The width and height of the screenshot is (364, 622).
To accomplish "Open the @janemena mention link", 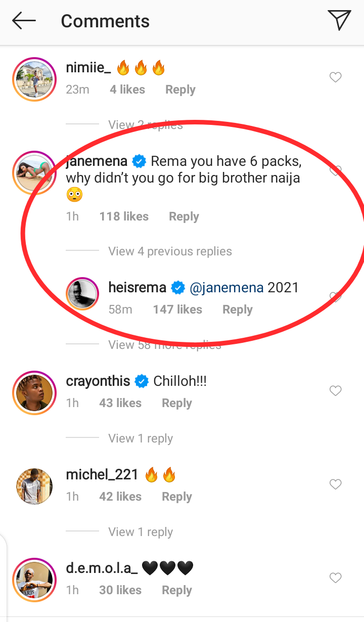I will (x=226, y=288).
